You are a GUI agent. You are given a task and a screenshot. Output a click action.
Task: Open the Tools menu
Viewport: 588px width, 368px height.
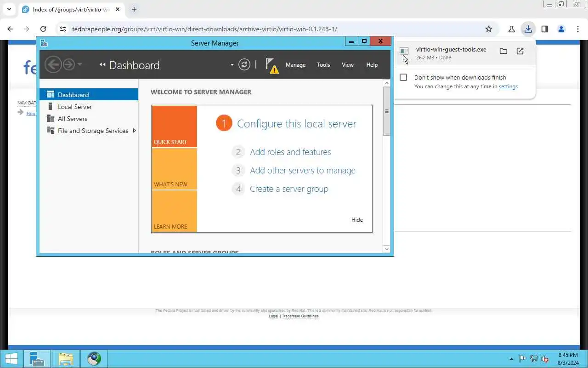point(323,65)
